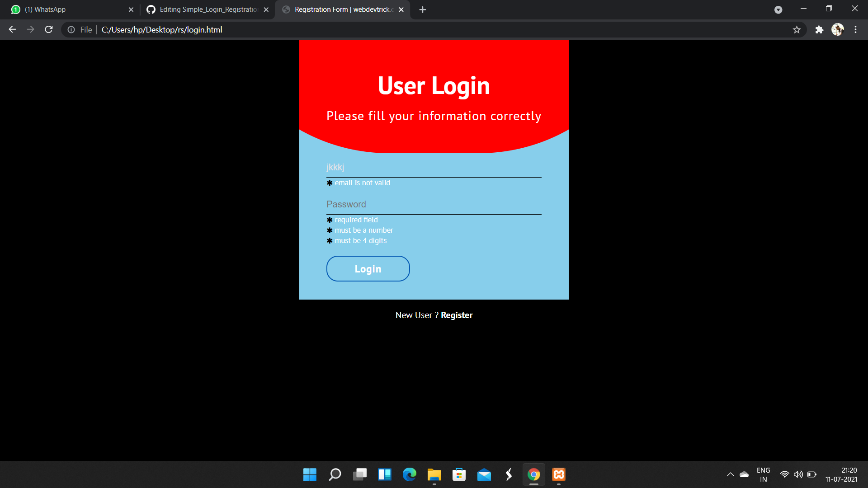Focus the Password input field
The image size is (868, 488).
(x=433, y=204)
